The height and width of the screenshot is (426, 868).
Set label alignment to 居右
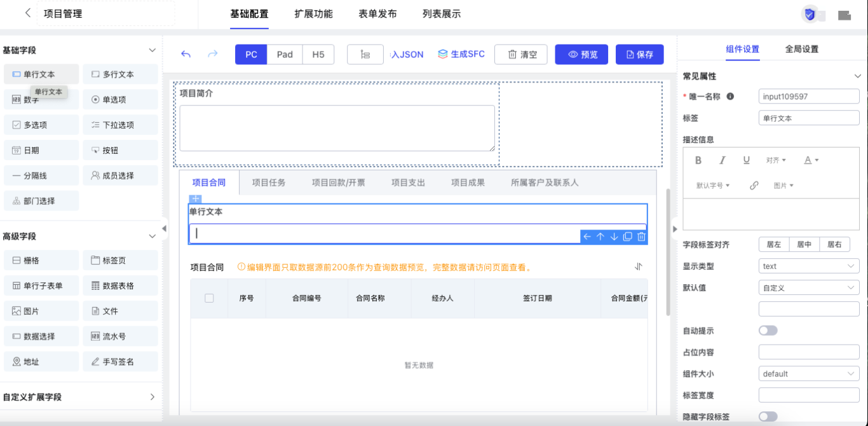coord(835,244)
